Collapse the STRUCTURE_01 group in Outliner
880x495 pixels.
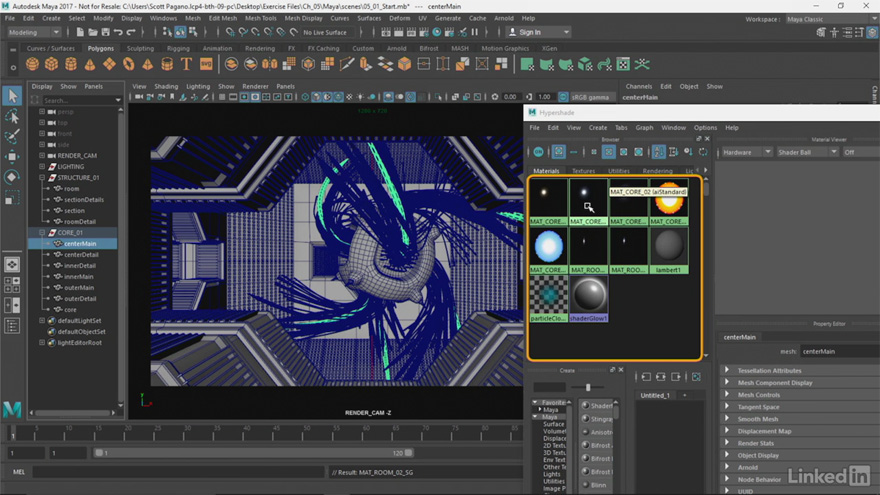(x=42, y=177)
